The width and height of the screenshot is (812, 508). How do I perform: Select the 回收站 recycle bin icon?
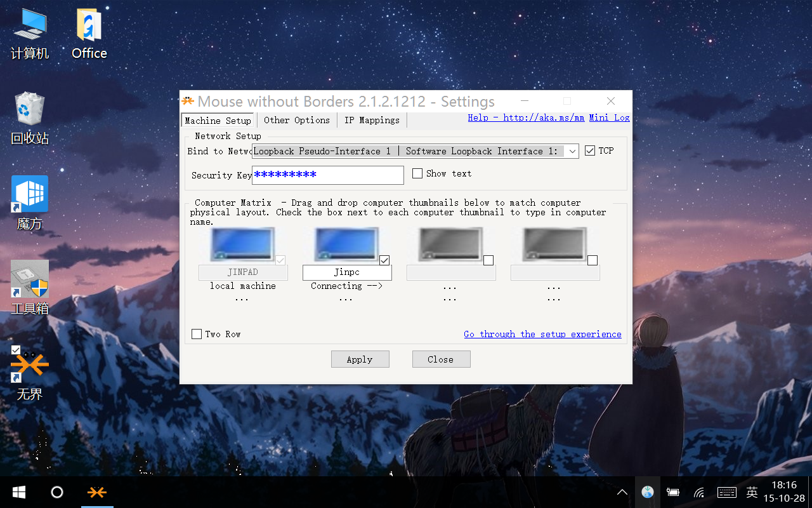point(30,119)
